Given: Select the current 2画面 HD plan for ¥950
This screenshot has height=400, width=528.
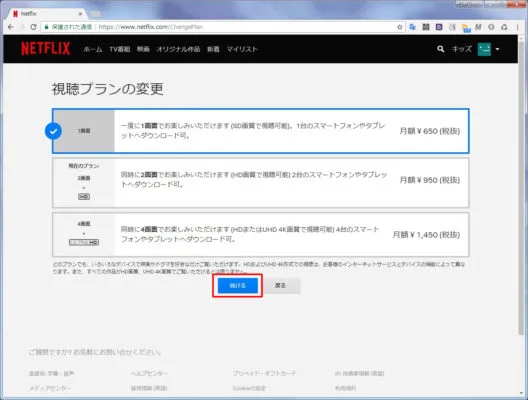Looking at the screenshot, I should [261, 183].
